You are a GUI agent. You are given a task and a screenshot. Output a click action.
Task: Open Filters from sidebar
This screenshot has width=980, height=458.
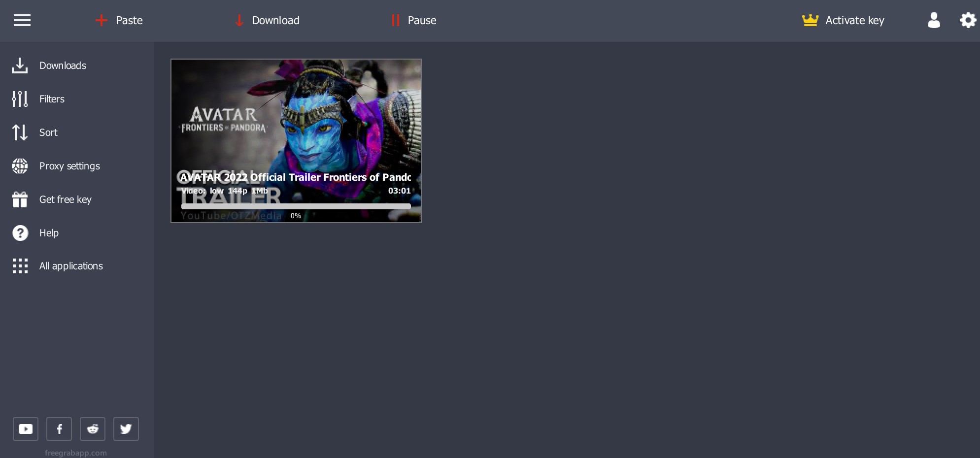pos(52,99)
